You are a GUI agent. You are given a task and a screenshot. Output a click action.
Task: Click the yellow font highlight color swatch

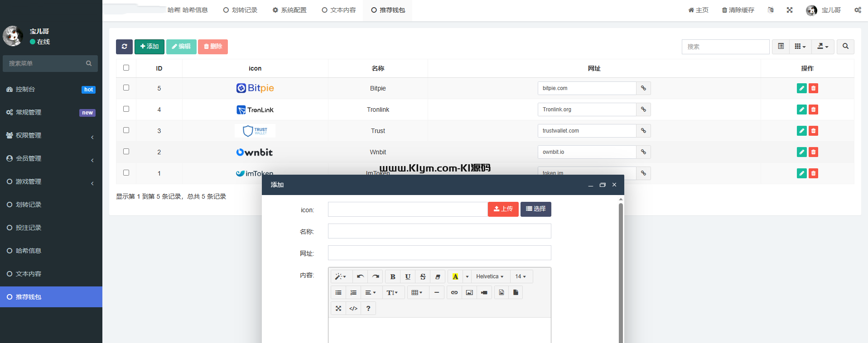pyautogui.click(x=455, y=276)
